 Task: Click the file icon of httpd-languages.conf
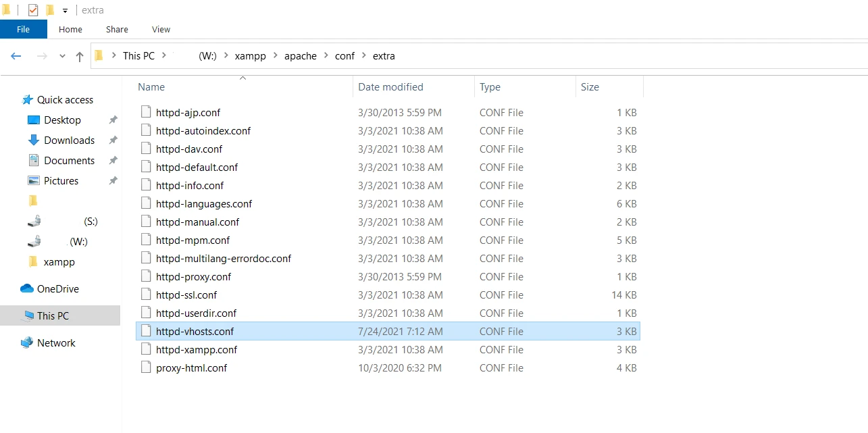(x=145, y=203)
